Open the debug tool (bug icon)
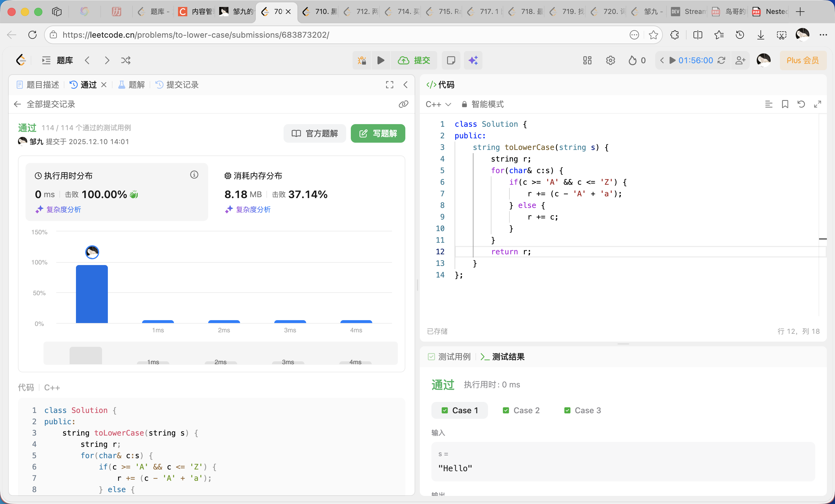835x504 pixels. click(362, 60)
